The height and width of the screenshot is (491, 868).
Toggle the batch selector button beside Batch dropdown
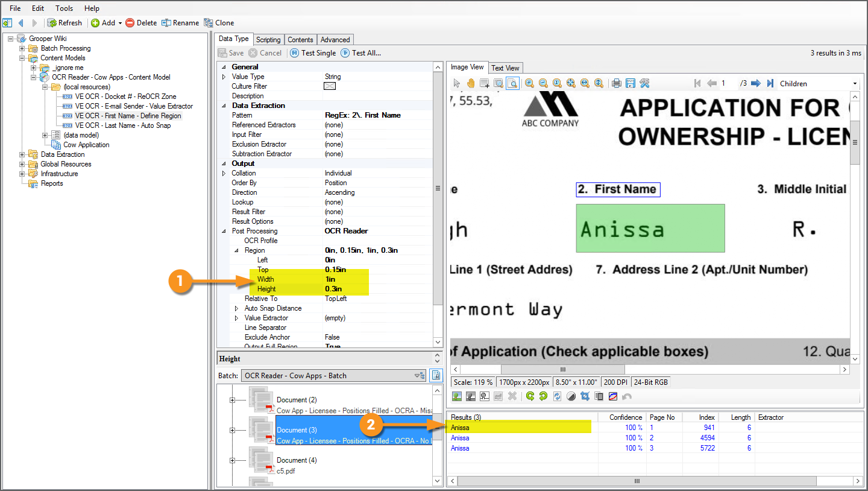click(x=436, y=375)
